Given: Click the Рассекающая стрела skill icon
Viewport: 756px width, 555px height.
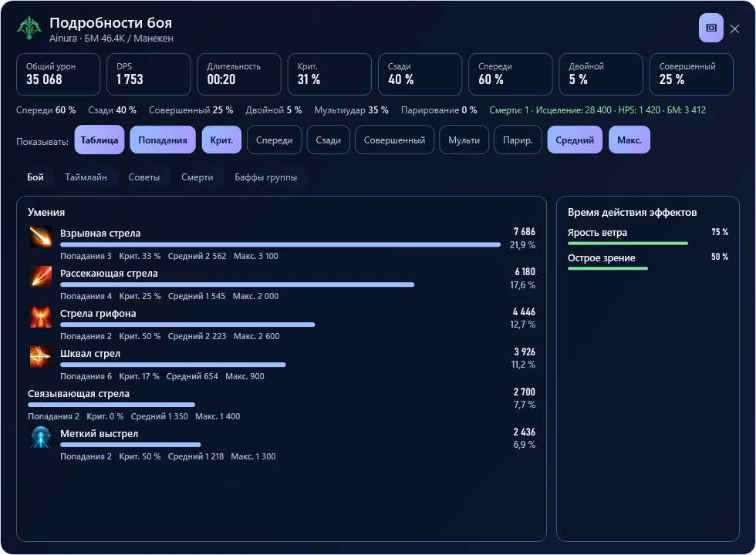Looking at the screenshot, I should click(x=40, y=277).
